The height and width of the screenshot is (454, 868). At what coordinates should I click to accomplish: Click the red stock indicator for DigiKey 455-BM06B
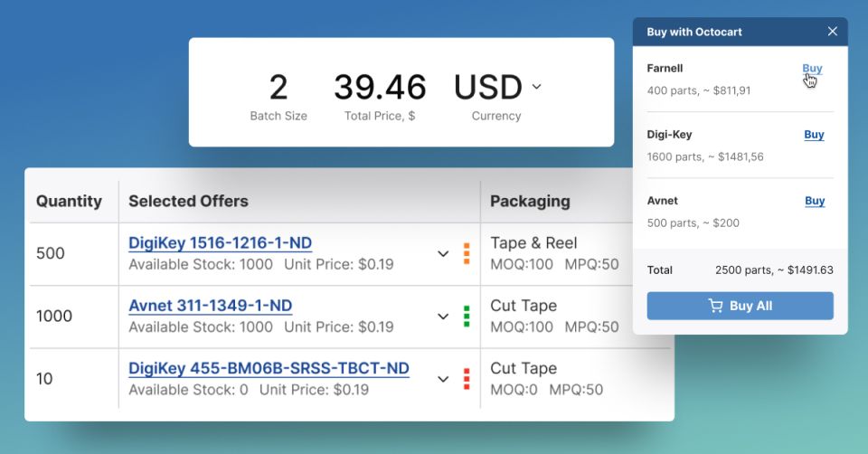click(467, 379)
